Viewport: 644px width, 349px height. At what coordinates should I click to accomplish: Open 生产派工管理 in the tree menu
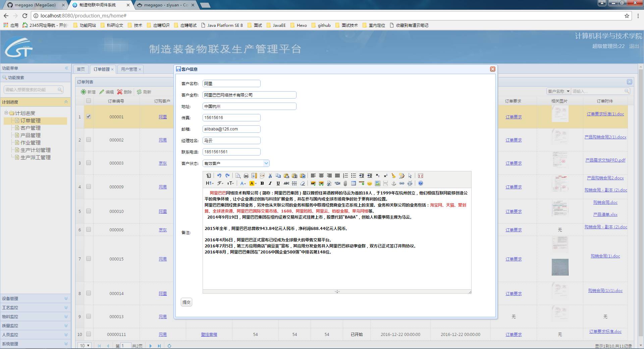[36, 157]
